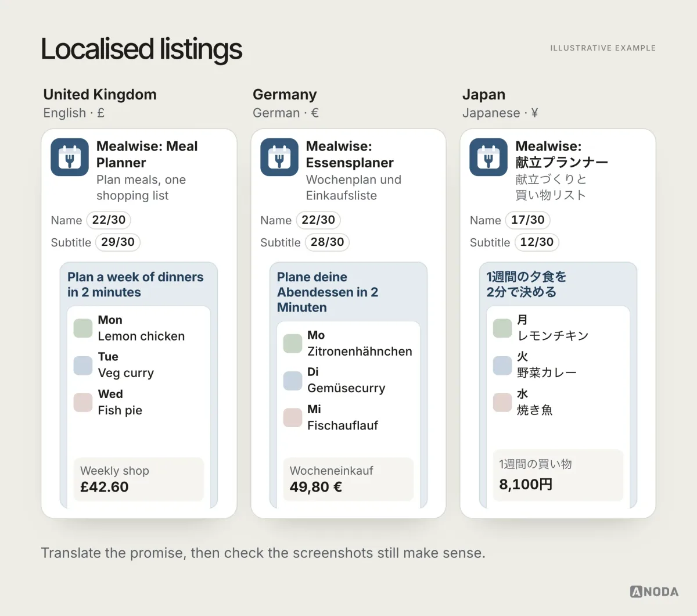Click the blue swatch beside Gemüsecurry
Screen dimensions: 697x616
(x=293, y=381)
